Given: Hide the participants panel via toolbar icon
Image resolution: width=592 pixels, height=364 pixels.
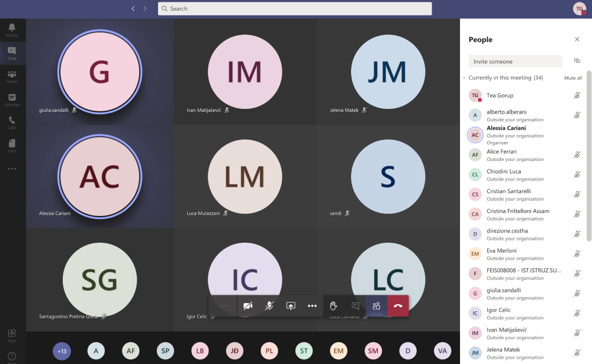Looking at the screenshot, I should [377, 306].
